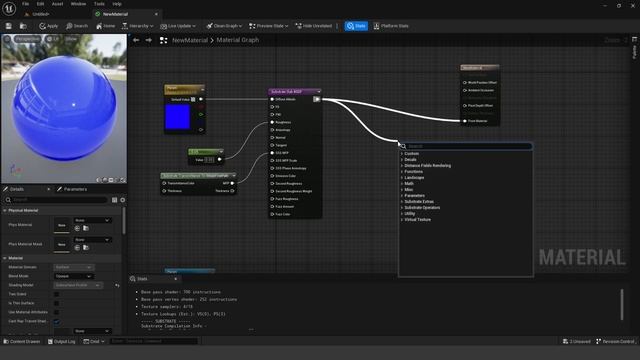
Task: Open the Blend Mode dropdown
Action: pos(74,276)
